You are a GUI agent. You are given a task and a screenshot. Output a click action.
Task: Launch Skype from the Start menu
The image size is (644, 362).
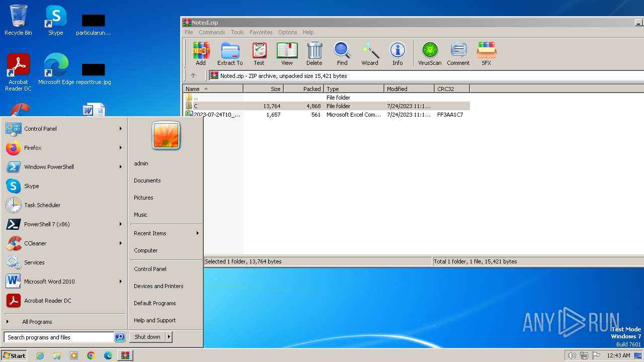click(64, 186)
